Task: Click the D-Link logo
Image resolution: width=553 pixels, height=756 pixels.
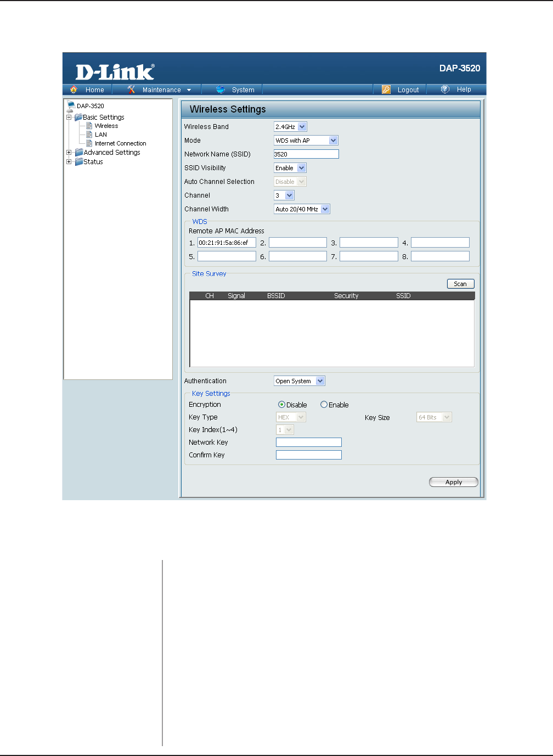Action: tap(115, 72)
